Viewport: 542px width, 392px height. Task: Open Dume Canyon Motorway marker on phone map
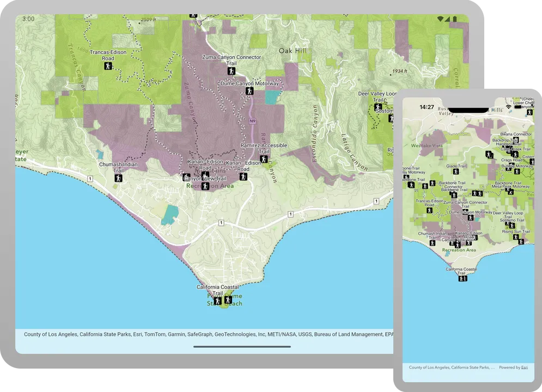tap(471, 218)
